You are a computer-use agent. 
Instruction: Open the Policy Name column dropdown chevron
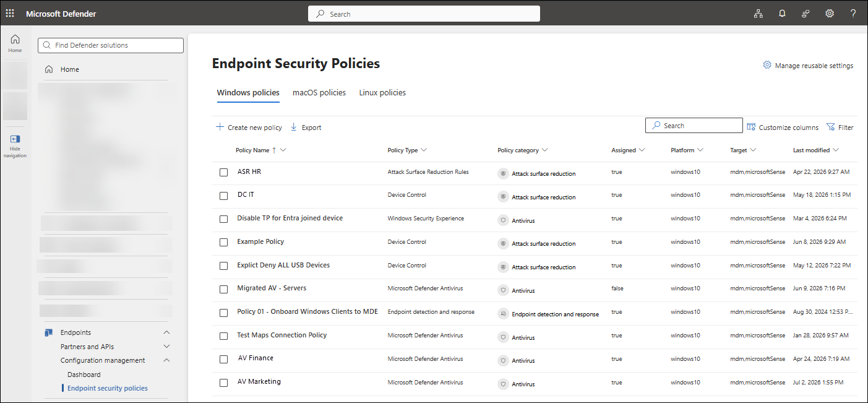click(x=283, y=150)
